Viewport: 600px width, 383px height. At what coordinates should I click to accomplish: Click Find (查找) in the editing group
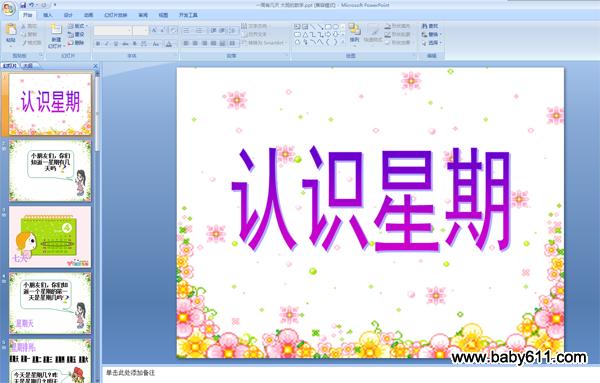430,26
